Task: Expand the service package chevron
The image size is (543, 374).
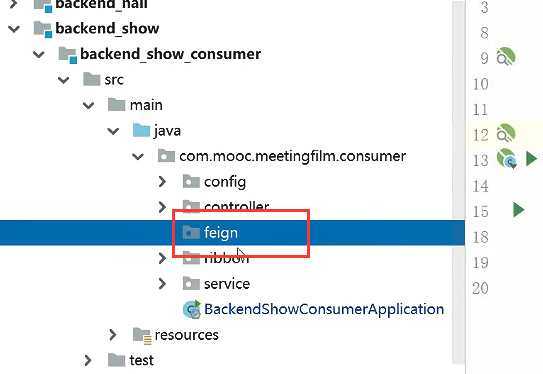Action: [162, 284]
